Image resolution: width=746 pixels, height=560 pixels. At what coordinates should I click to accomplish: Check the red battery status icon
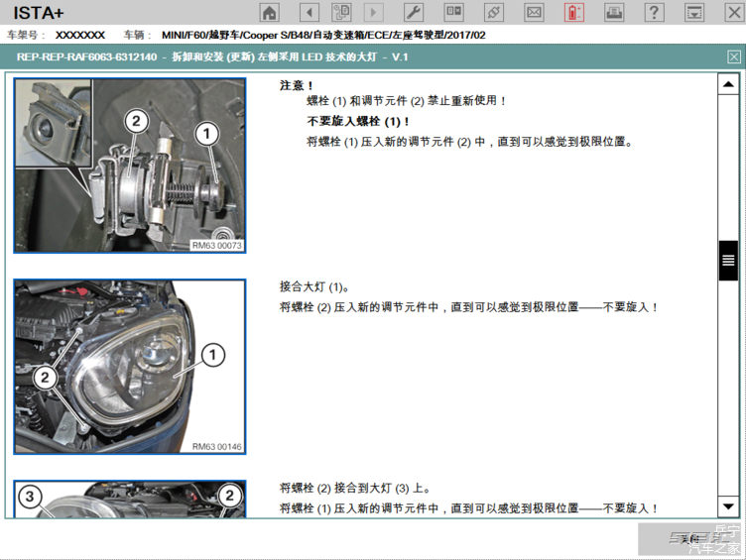coord(574,12)
